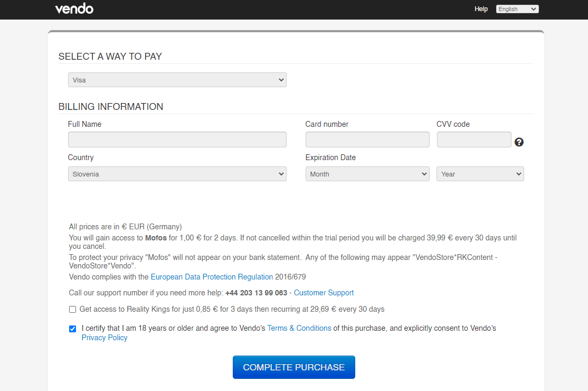Click the Country label
Image resolution: width=588 pixels, height=391 pixels.
[x=81, y=157]
